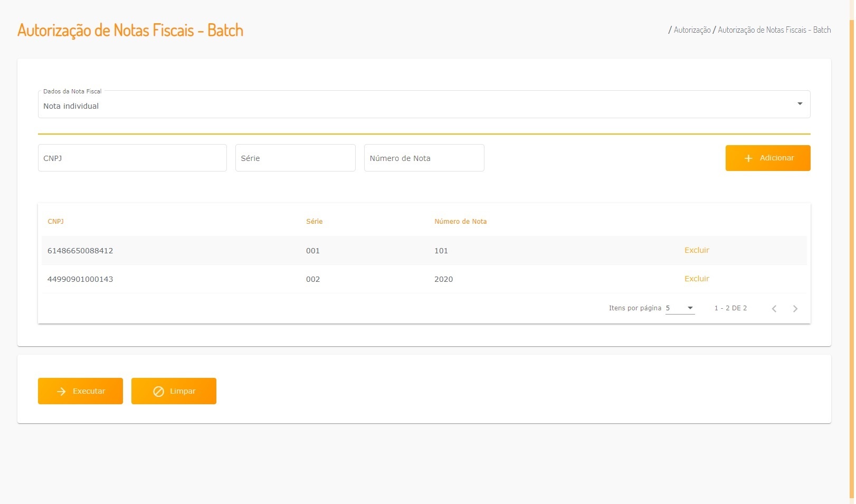Expand the Itens por página selector
Screen dimensions: 856x504
[x=680, y=308]
